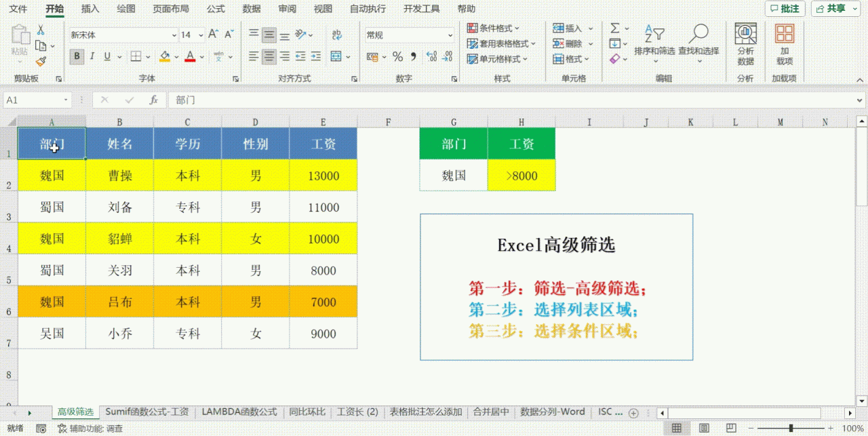Image resolution: width=868 pixels, height=436 pixels.
Task: Open Add-ins button
Action: click(785, 44)
